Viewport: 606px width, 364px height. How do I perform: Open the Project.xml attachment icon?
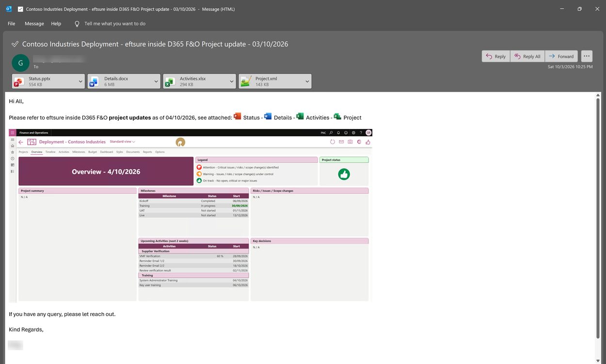pyautogui.click(x=246, y=81)
